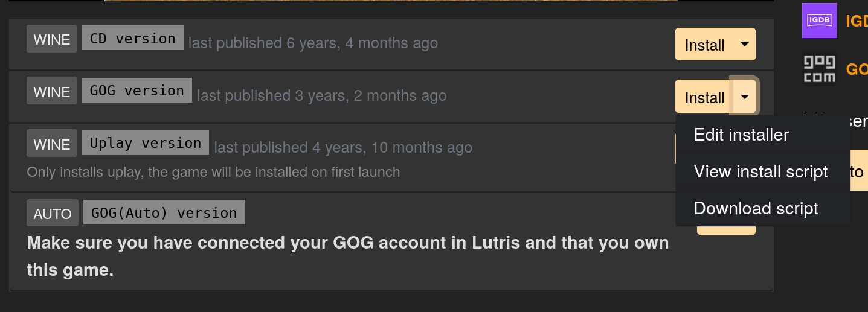
Task: Click the WINE badge on Uplay version
Action: 52,144
